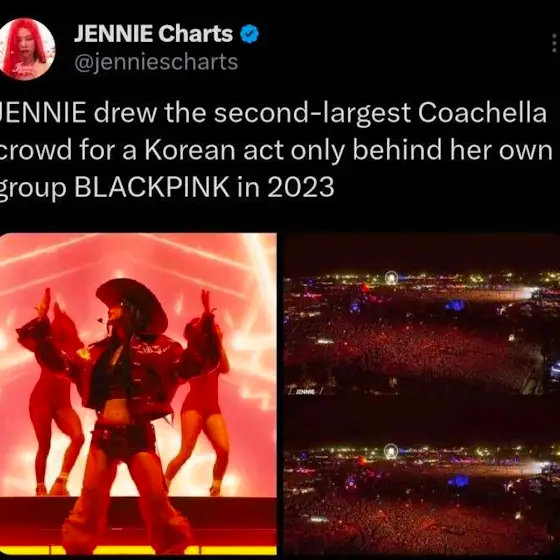
Task: Click the yellow stage edge strip
Action: (138, 550)
